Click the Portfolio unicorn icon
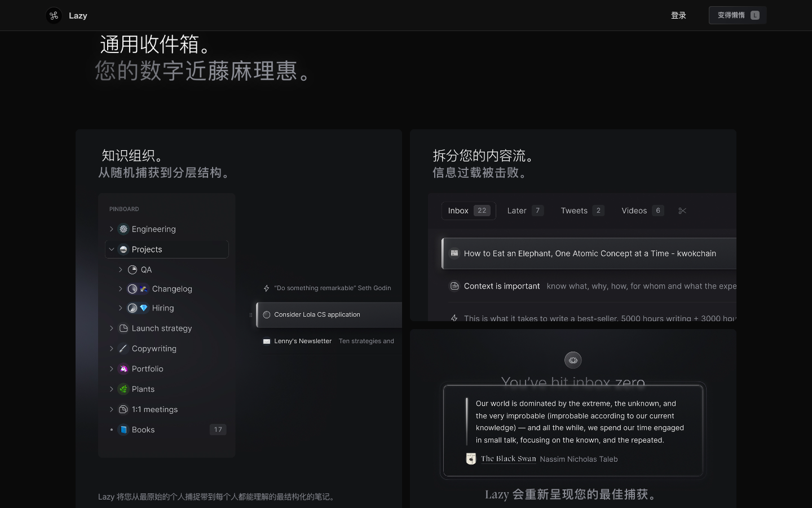812x508 pixels. coord(123,369)
